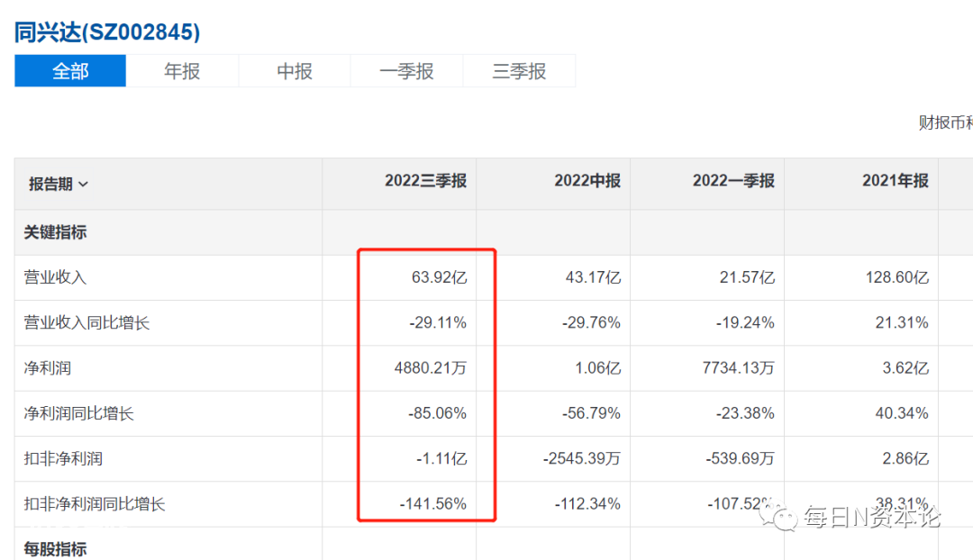Viewport: 973px width, 560px height.
Task: Click the 2022三季报 column header
Action: [425, 181]
